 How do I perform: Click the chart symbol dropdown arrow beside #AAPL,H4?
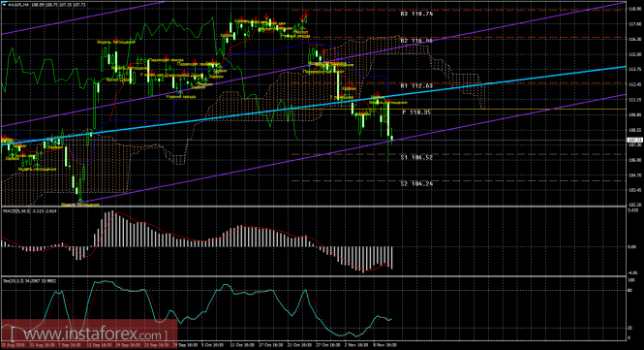pyautogui.click(x=5, y=5)
